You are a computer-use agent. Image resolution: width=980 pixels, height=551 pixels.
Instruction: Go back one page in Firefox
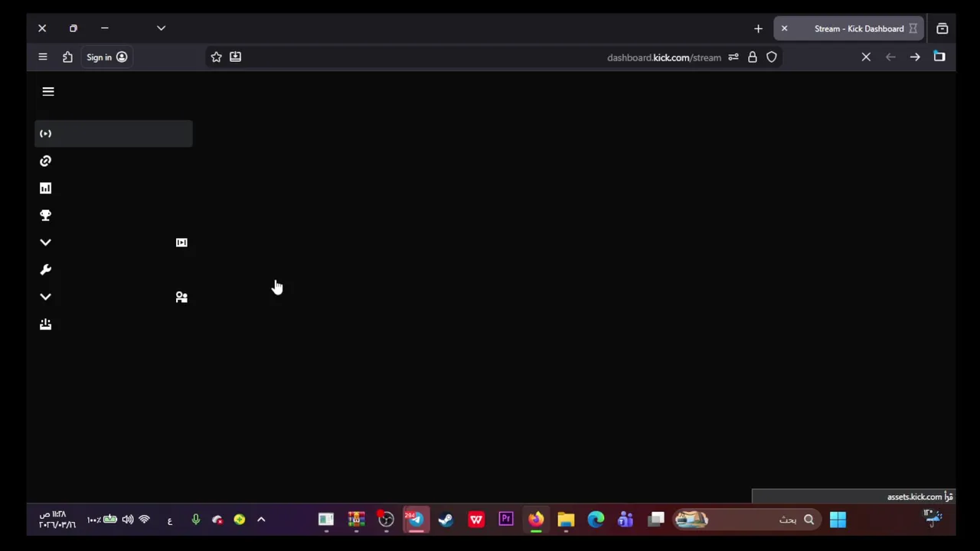(x=915, y=57)
